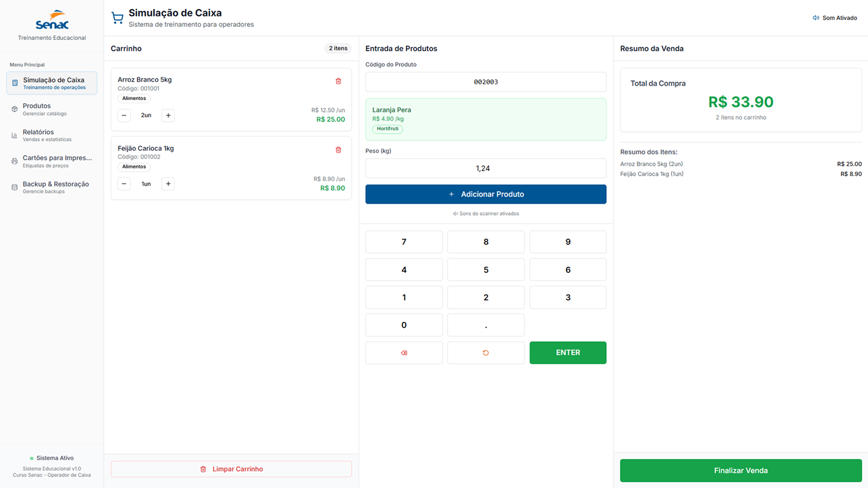Click Finalizar Venda to complete the sale
The image size is (868, 488).
[x=740, y=470]
